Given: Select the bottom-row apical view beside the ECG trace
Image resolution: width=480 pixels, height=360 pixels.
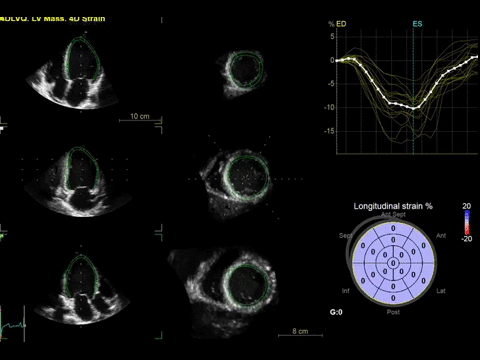Looking at the screenshot, I should tap(82, 290).
